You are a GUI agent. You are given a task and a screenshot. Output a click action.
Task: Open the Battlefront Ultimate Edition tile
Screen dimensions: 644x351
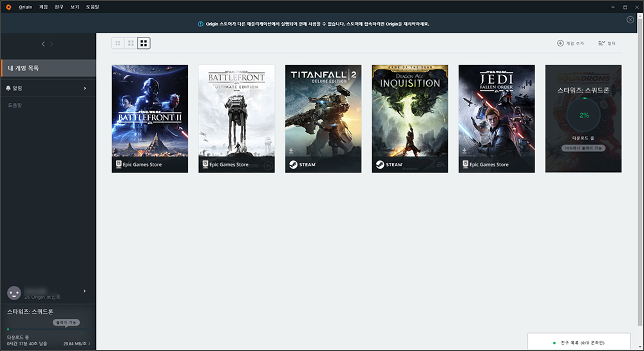tap(236, 119)
